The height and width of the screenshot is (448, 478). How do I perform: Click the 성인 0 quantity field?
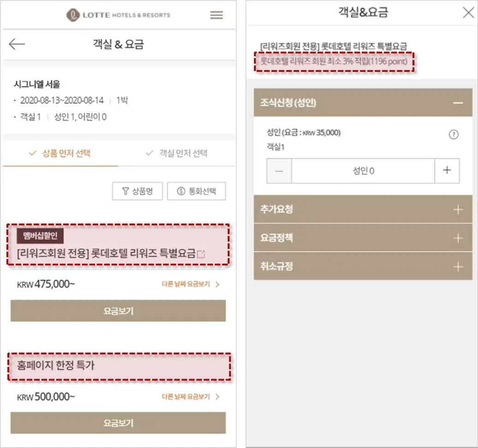363,171
